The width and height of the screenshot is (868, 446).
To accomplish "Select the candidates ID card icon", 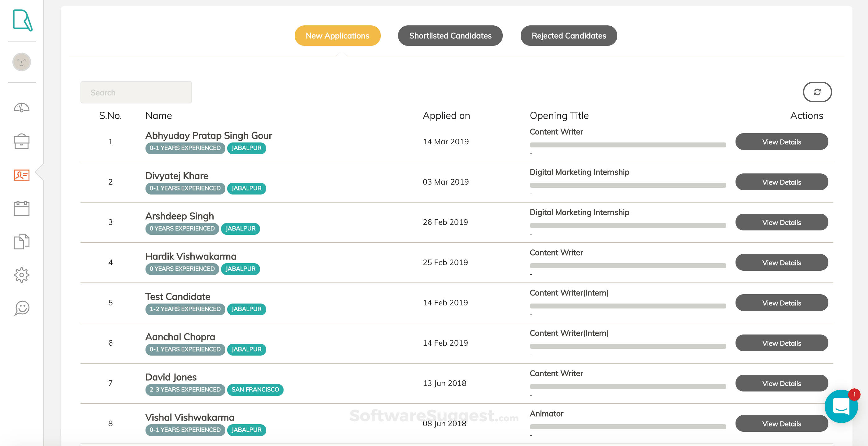I will point(22,175).
